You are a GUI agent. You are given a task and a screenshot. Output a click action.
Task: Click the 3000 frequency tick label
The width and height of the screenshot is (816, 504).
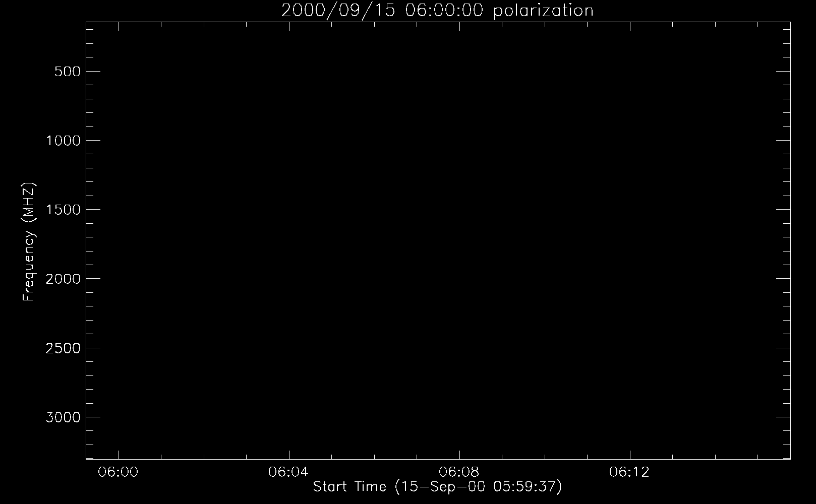click(x=63, y=417)
